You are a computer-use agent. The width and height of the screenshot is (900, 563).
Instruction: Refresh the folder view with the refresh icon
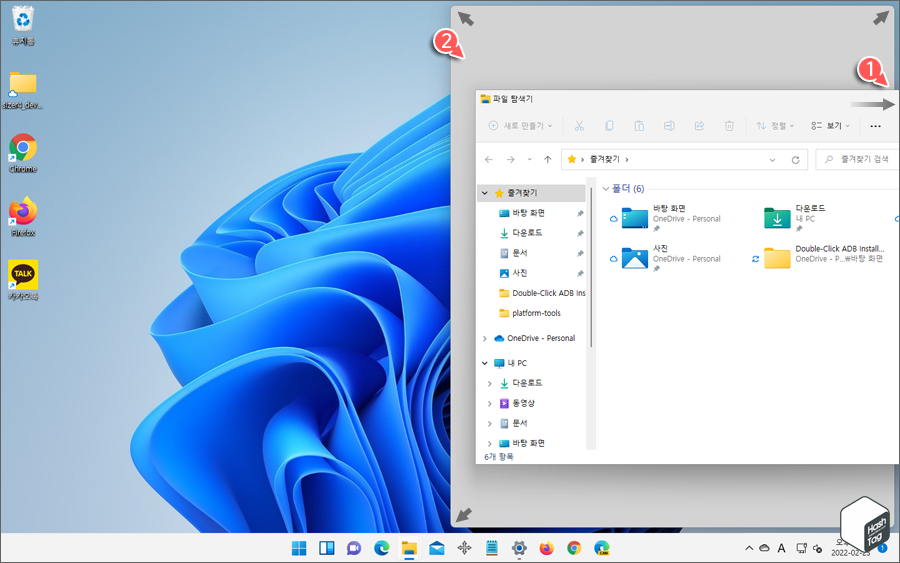pyautogui.click(x=796, y=160)
